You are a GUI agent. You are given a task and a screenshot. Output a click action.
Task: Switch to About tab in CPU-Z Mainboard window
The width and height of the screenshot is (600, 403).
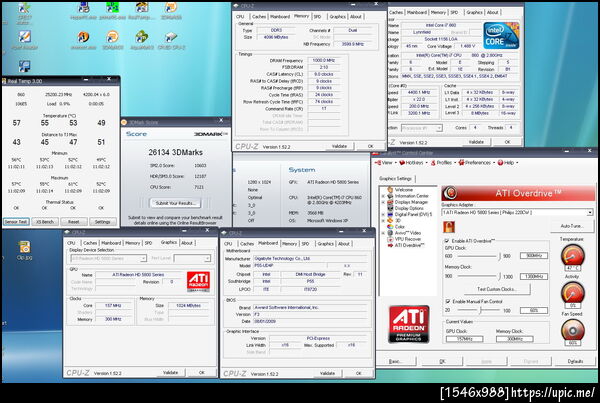coord(344,243)
